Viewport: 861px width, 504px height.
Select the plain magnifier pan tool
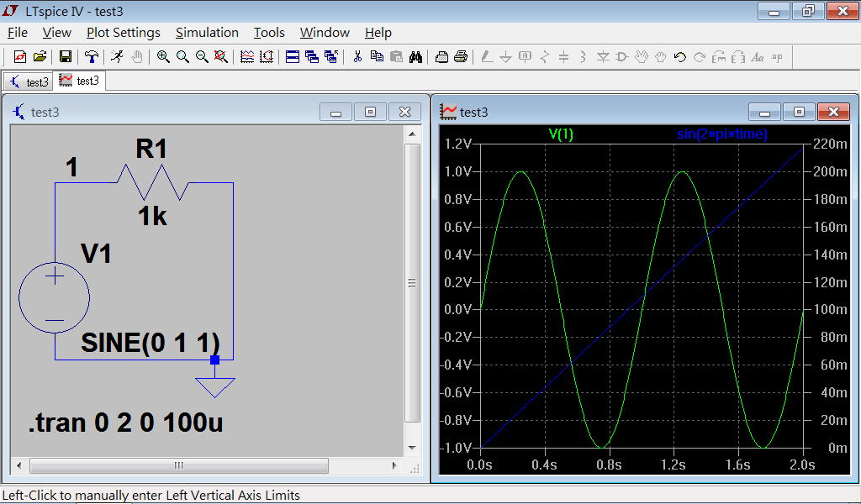pyautogui.click(x=182, y=56)
